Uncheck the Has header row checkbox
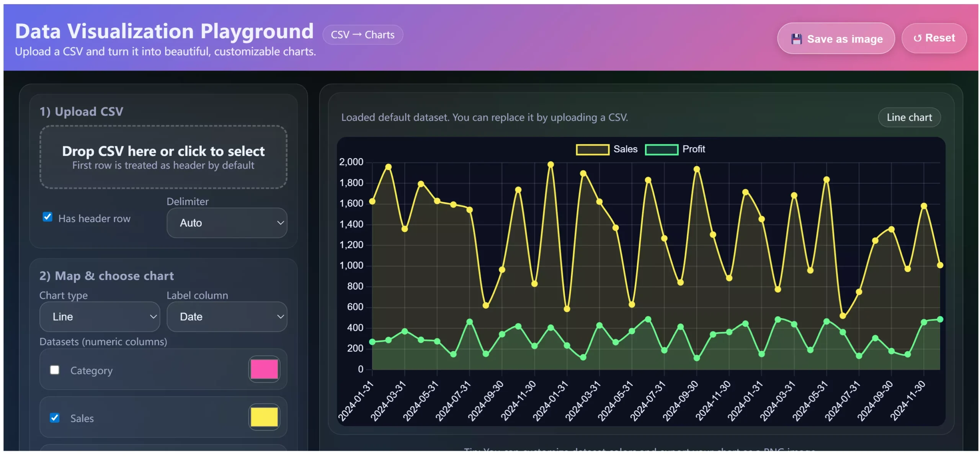The height and width of the screenshot is (458, 980). click(x=47, y=217)
